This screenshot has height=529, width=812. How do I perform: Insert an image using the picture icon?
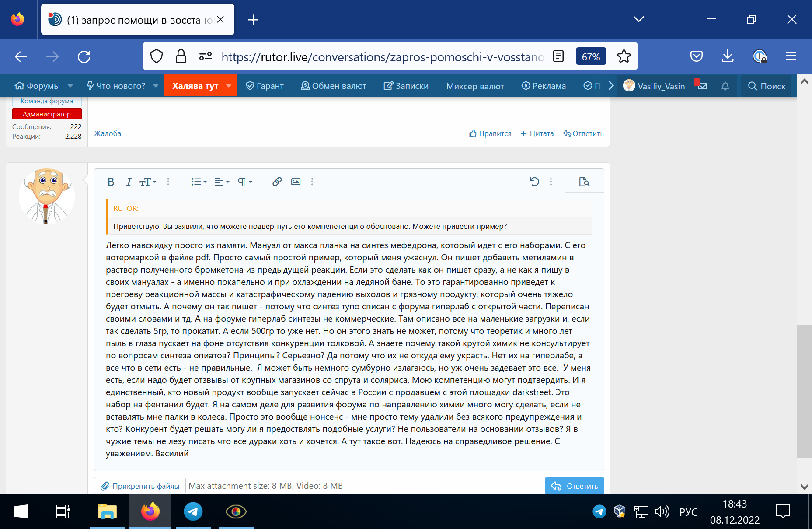296,182
